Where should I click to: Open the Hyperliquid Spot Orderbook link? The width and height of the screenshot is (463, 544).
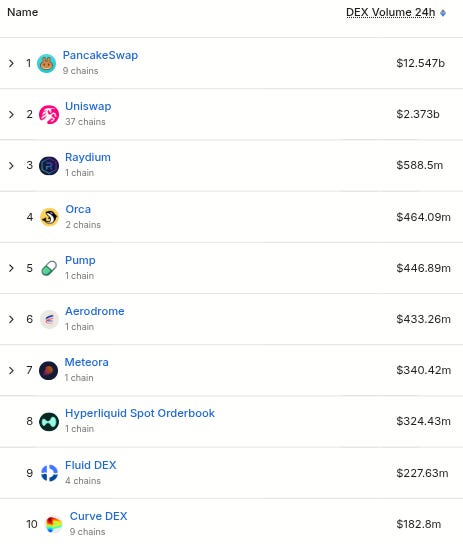tap(140, 413)
